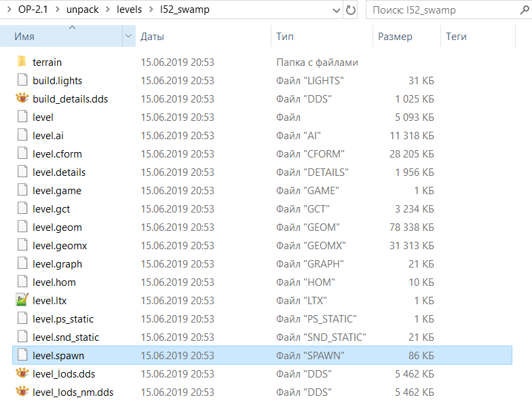Click the Файл "SPAWN" type cell

point(310,356)
